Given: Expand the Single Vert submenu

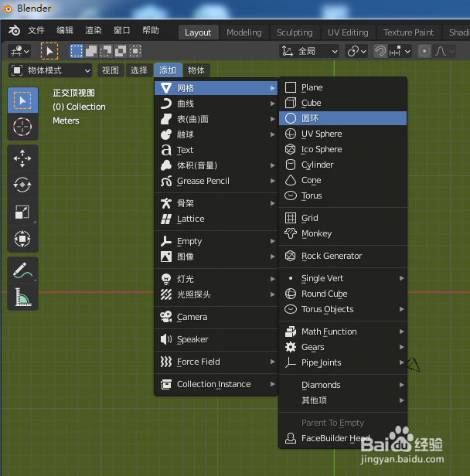Looking at the screenshot, I should (342, 278).
